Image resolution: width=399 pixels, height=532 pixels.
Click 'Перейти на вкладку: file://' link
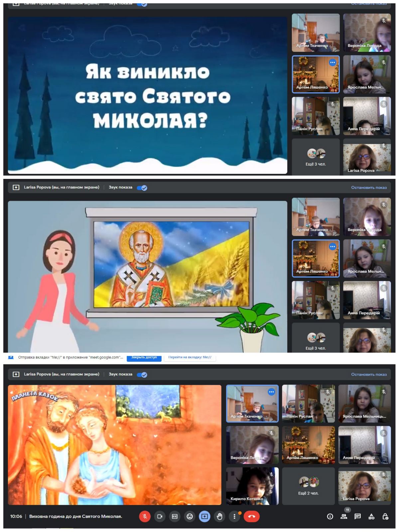point(190,357)
